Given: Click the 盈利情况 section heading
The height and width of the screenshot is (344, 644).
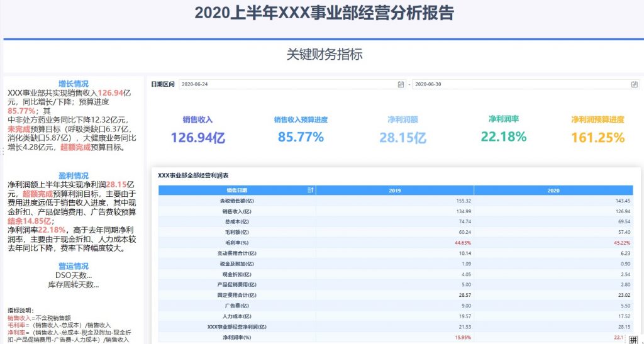Looking at the screenshot, I should point(74,175).
